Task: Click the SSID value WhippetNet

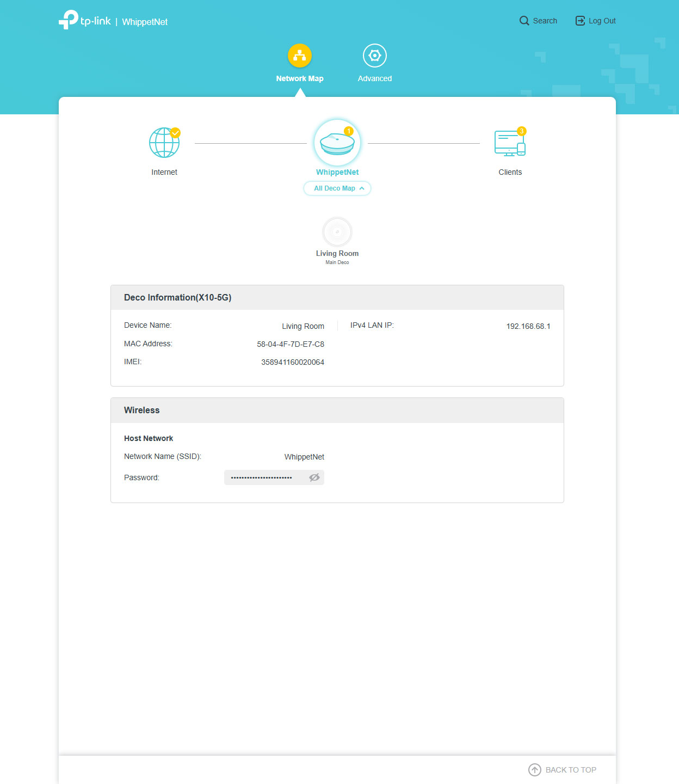Action: (x=304, y=457)
